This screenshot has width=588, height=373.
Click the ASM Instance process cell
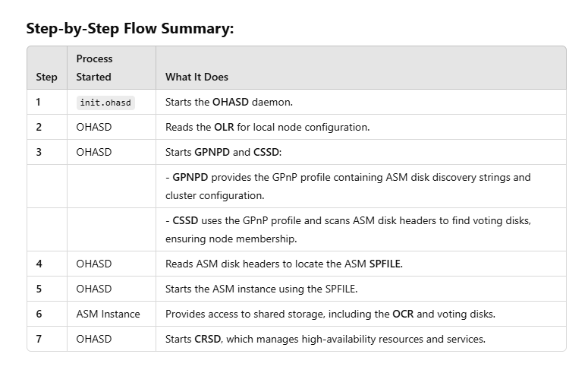(x=108, y=314)
